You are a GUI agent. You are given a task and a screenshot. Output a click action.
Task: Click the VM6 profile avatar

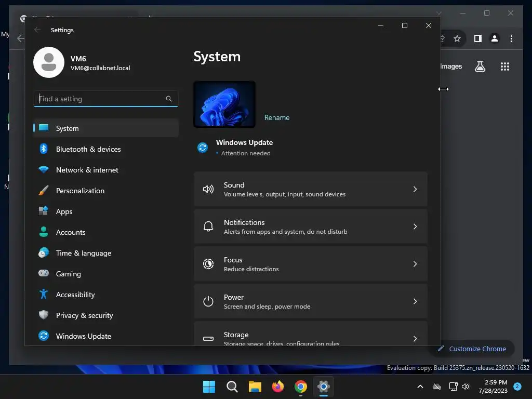click(x=49, y=62)
